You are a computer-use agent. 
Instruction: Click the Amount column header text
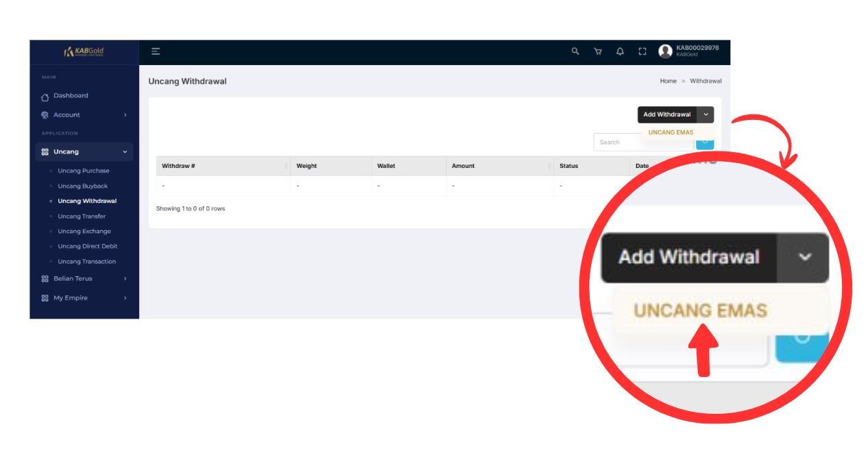coord(463,166)
